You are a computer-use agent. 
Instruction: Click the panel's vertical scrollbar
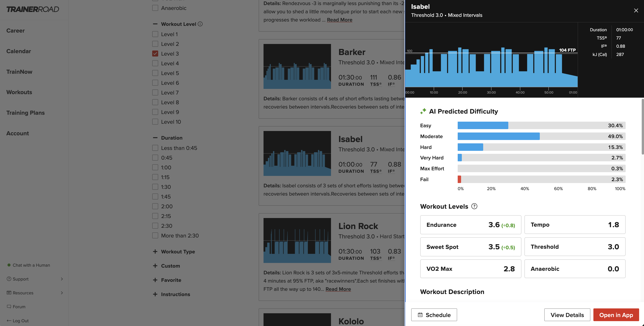[643, 127]
